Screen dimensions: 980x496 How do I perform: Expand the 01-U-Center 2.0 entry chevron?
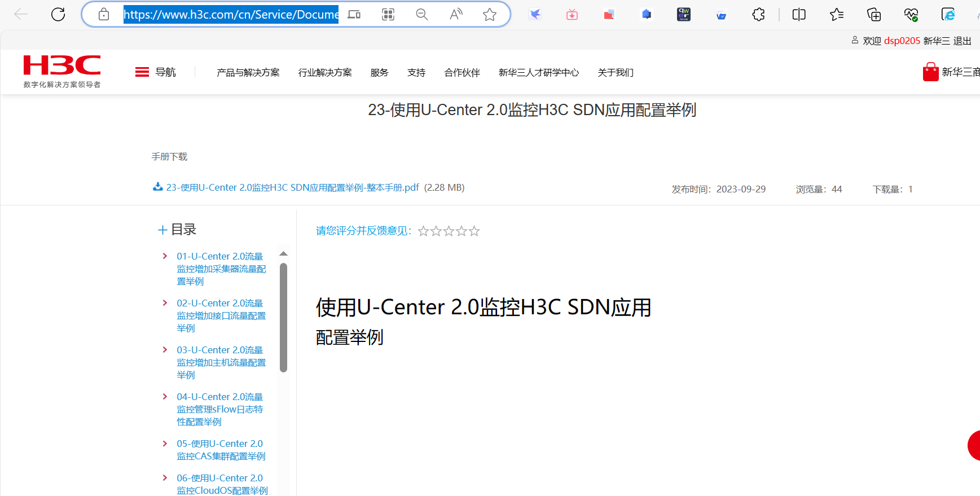(165, 256)
